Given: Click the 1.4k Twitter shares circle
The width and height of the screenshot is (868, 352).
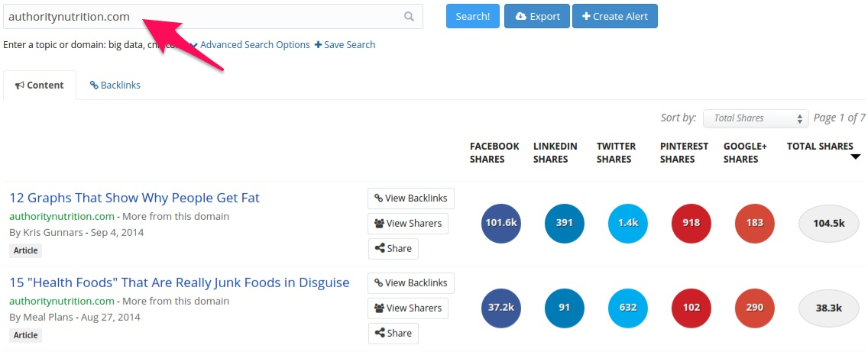Looking at the screenshot, I should click(x=628, y=224).
